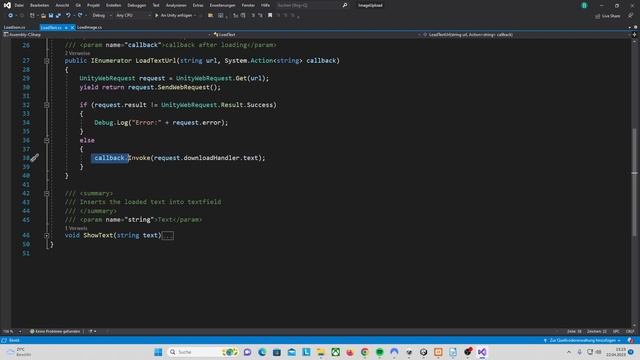Click the screwdriver quick actions icon at line 38
The image size is (640, 360).
point(35,158)
